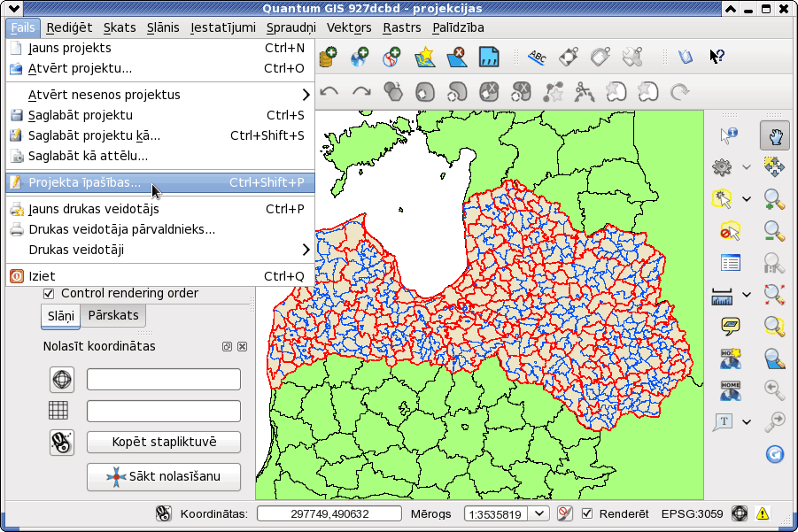Screen dimensions: 798x532
Task: Select the Pan map hand tool
Action: point(775,135)
